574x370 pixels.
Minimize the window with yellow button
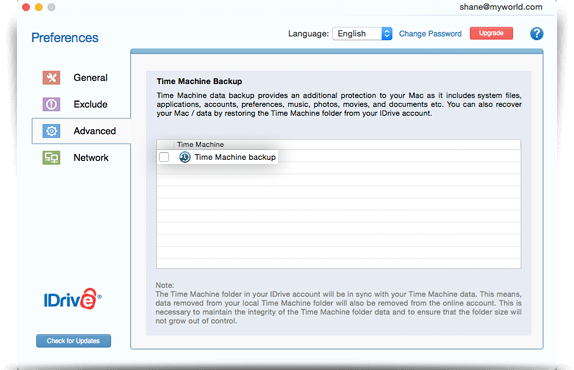coord(38,7)
